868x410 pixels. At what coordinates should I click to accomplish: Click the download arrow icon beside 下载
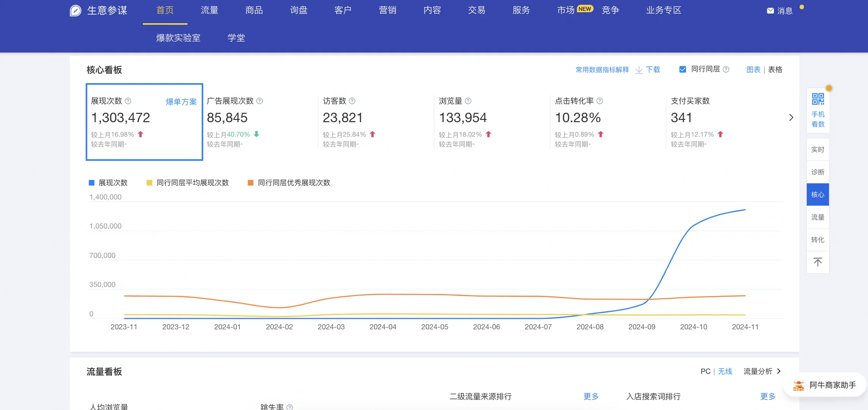(x=639, y=70)
